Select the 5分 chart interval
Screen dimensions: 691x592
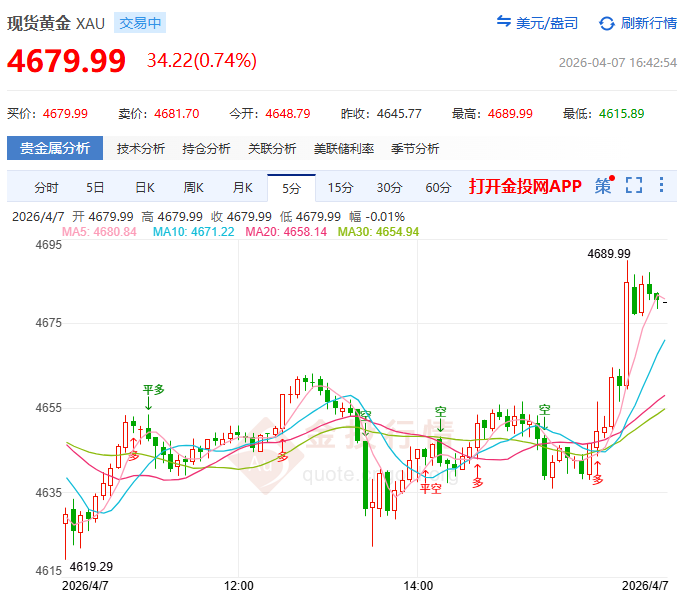coord(291,188)
